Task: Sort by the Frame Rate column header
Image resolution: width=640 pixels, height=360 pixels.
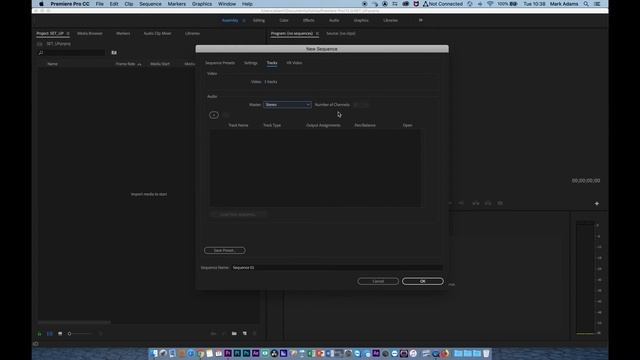Action: (x=126, y=64)
